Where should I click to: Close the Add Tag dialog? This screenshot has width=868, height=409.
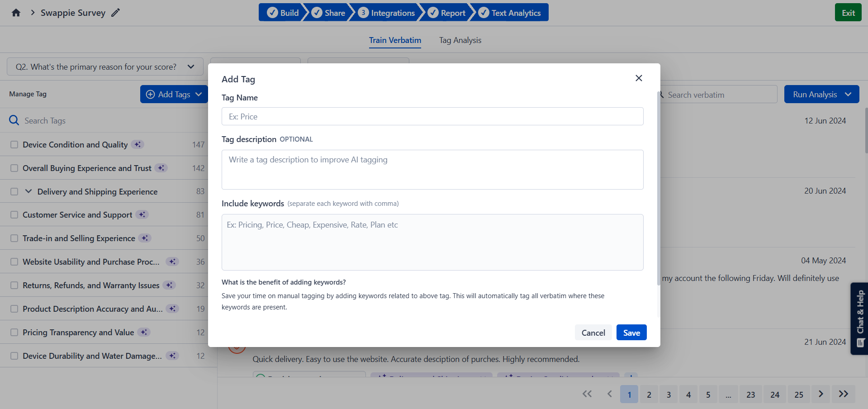639,78
